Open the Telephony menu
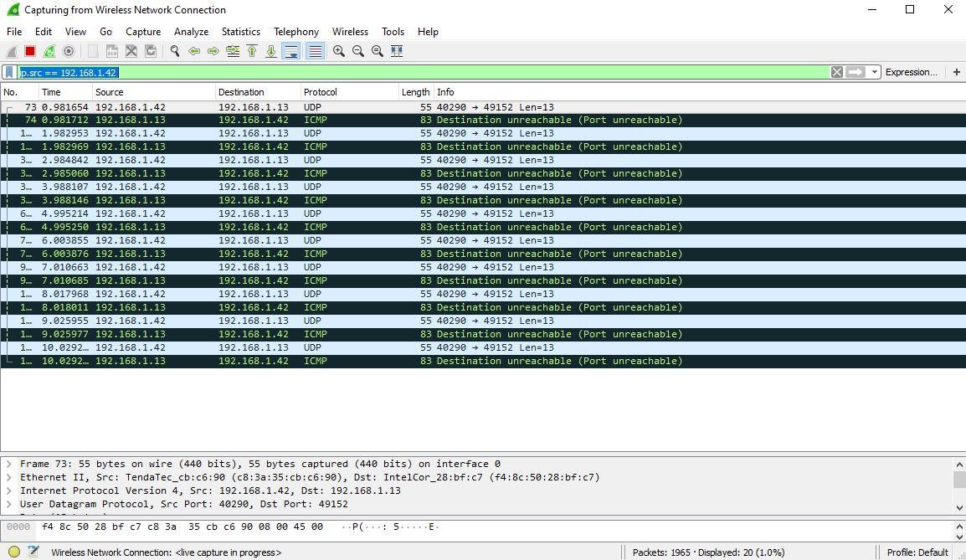966x560 pixels. [295, 31]
